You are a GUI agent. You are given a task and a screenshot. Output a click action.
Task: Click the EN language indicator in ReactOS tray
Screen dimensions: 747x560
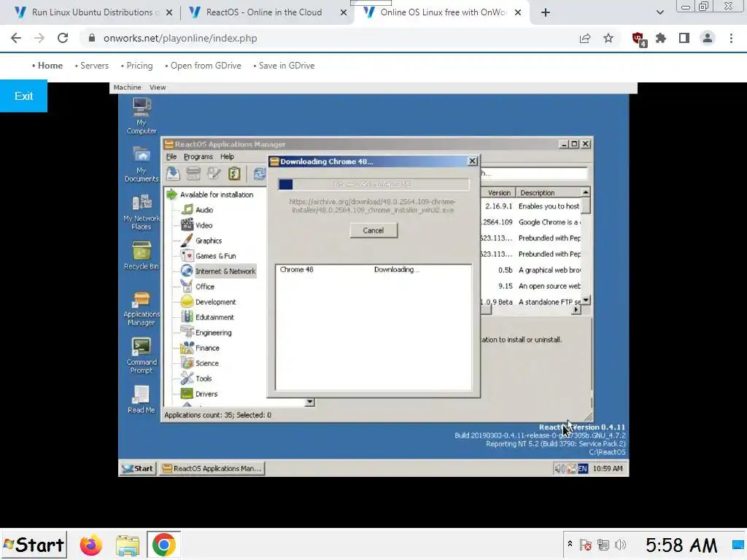[583, 469]
